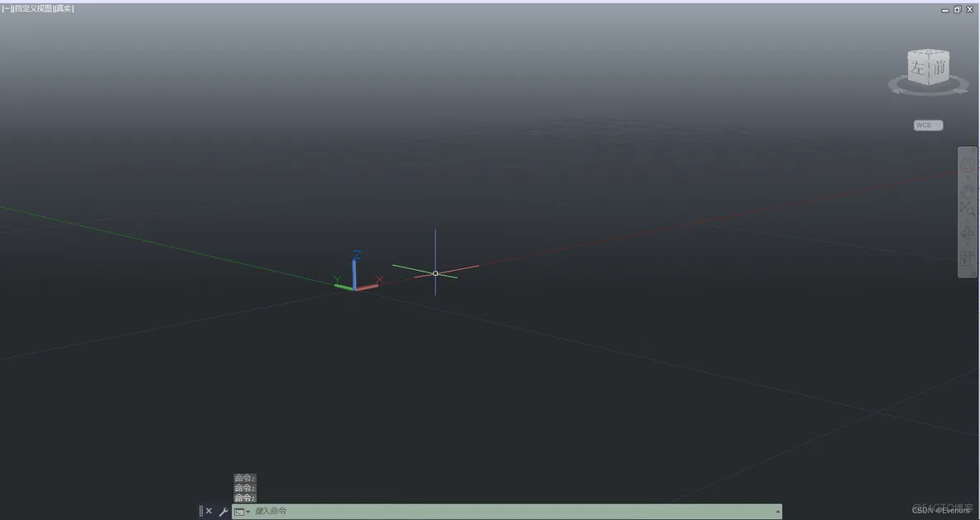Close the command line window

209,511
